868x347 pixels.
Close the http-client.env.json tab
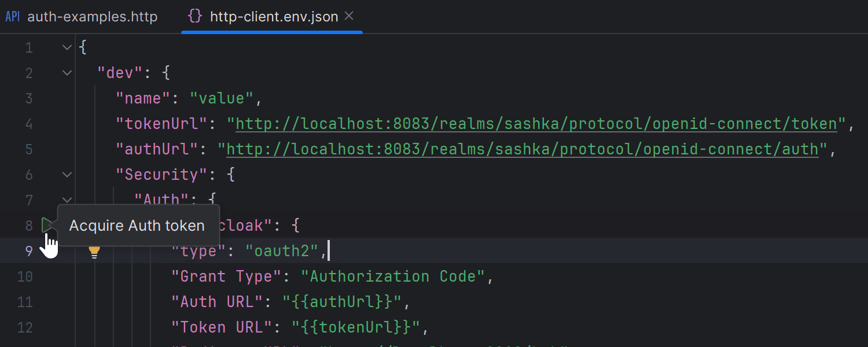[350, 16]
